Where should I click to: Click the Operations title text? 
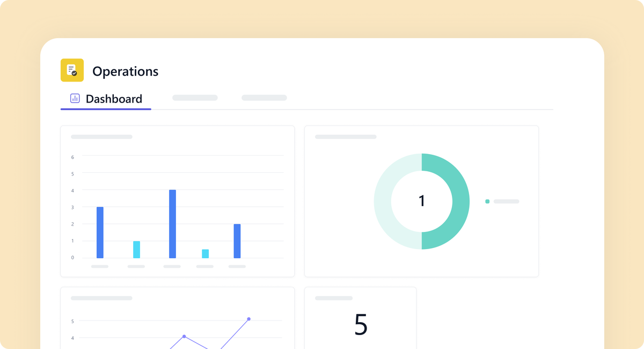126,71
